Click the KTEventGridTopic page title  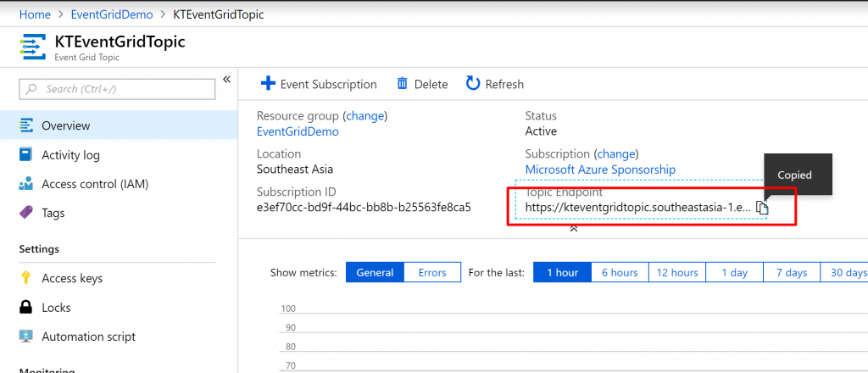(120, 42)
